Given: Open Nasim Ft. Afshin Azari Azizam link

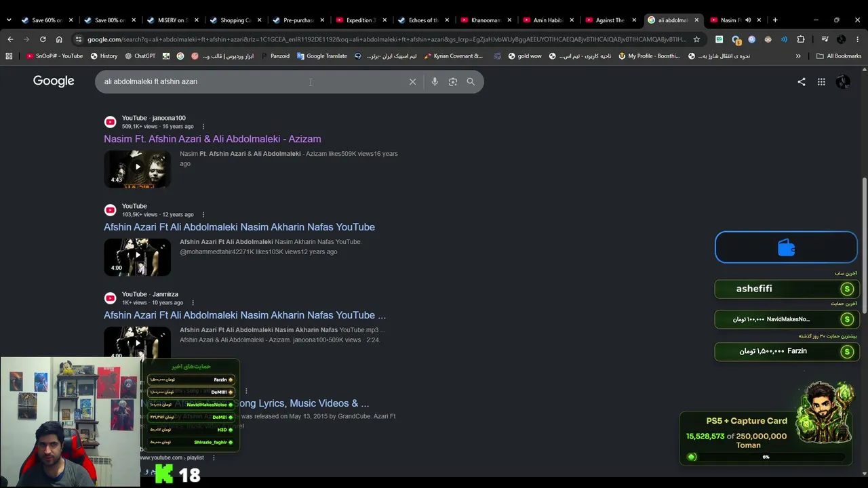Looking at the screenshot, I should (212, 139).
